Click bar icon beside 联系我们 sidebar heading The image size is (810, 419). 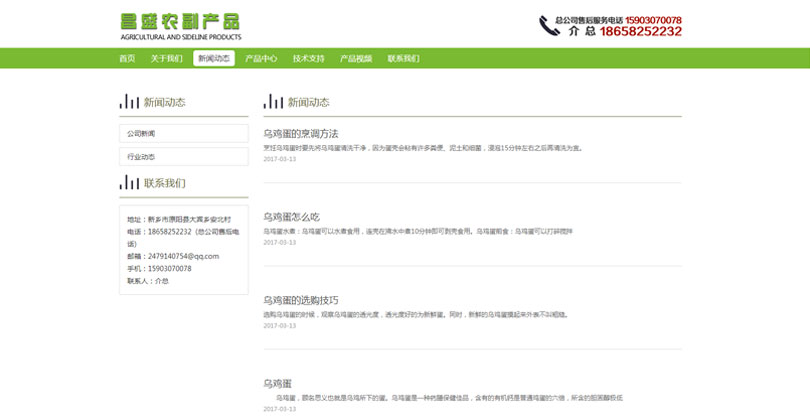click(x=128, y=182)
